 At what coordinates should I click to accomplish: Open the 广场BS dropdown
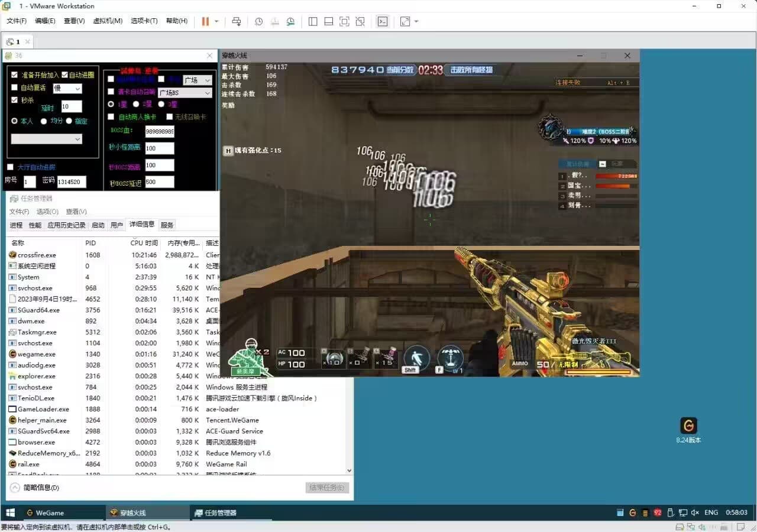pos(185,93)
